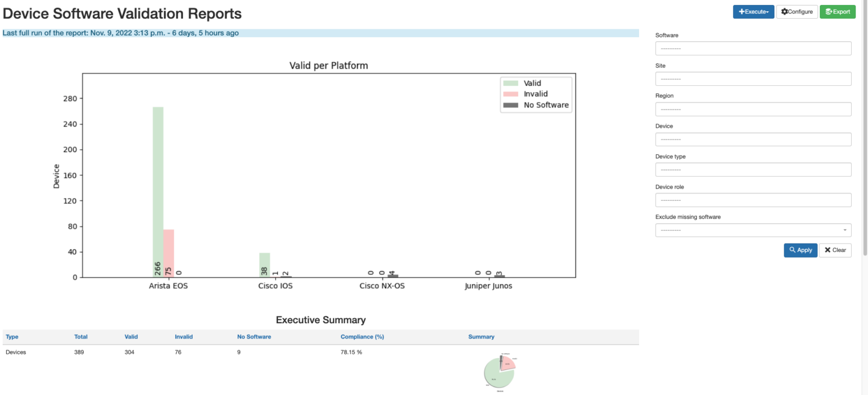The height and width of the screenshot is (395, 868).
Task: Open the Device role filter dropdown
Action: pos(753,199)
